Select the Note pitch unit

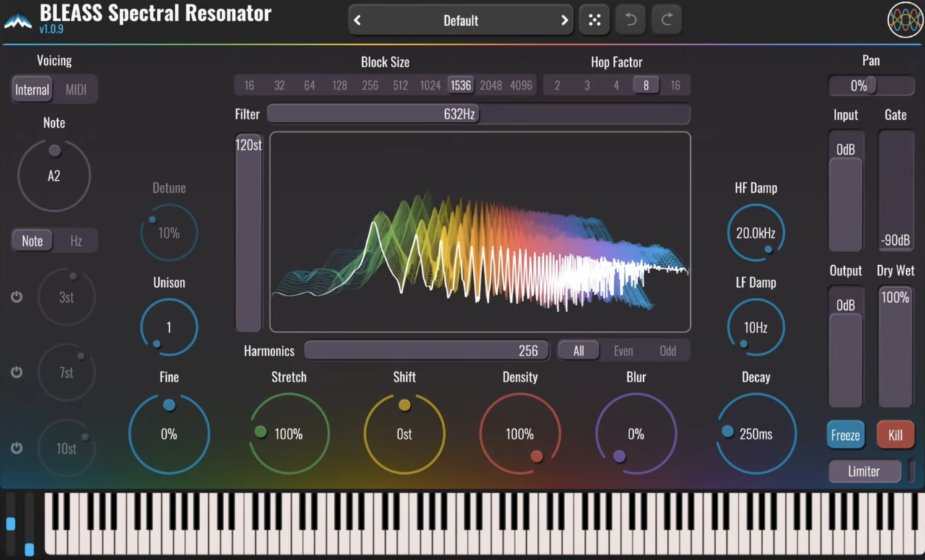pyautogui.click(x=33, y=241)
